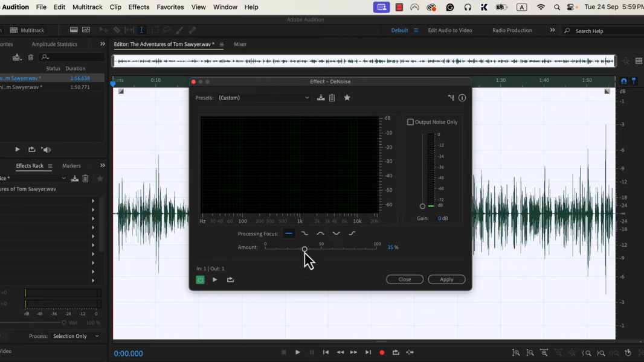Image resolution: width=644 pixels, height=362 pixels.
Task: Select the Move tool in toolbar
Action: 104,30
